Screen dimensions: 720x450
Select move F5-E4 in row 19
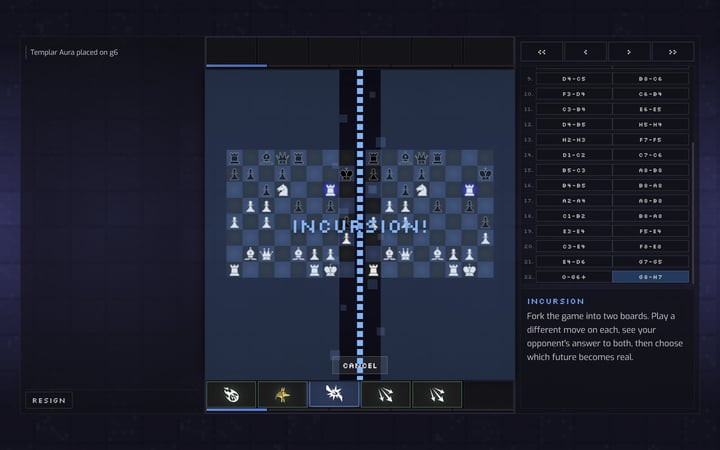[x=651, y=231]
